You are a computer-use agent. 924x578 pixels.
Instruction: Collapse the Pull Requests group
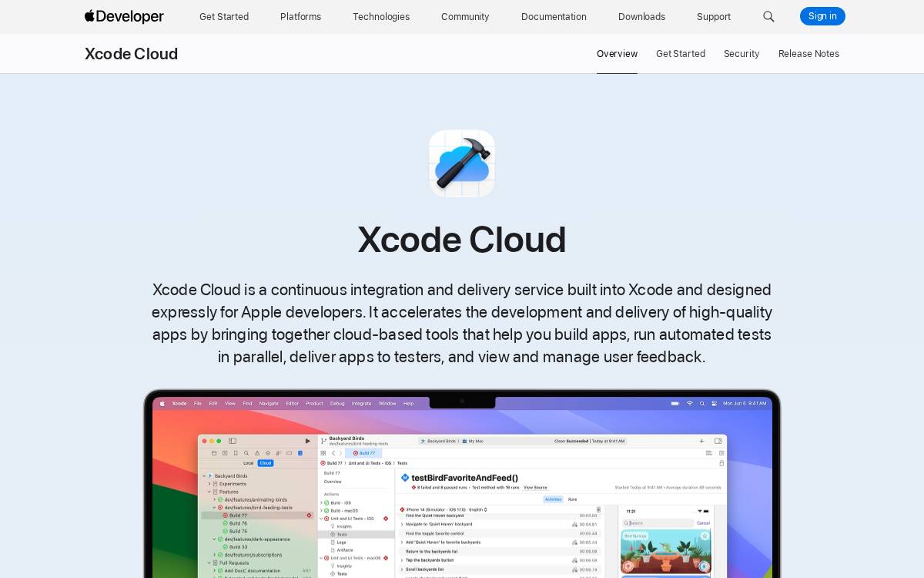[x=209, y=563]
